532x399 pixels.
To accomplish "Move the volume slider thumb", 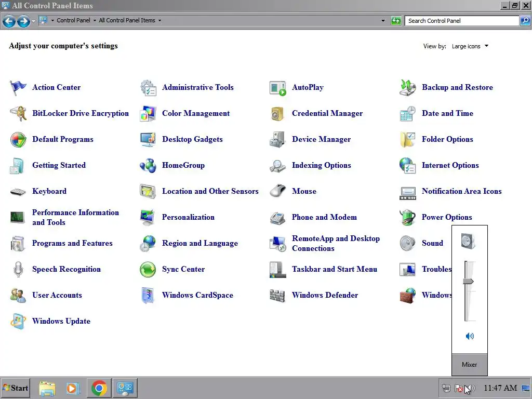I will click(469, 281).
